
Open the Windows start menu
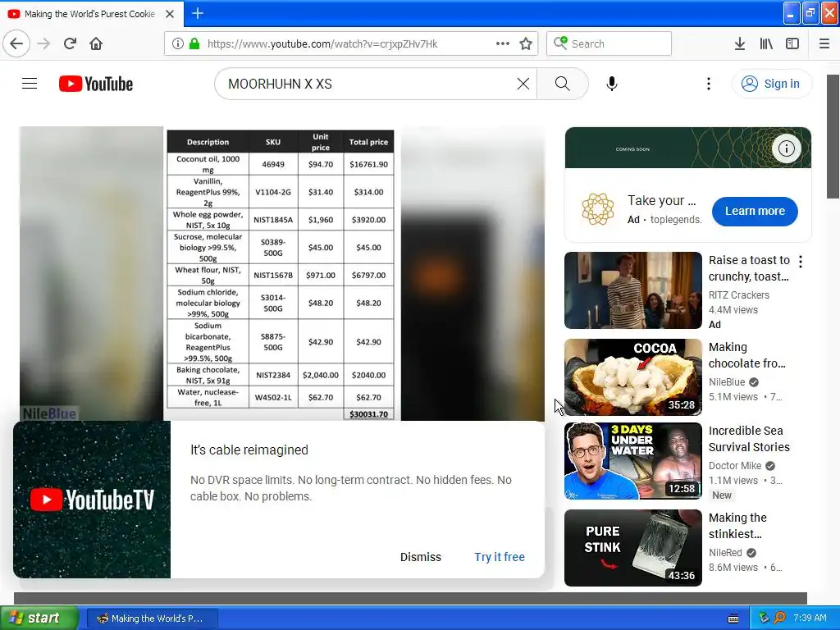[39, 619]
